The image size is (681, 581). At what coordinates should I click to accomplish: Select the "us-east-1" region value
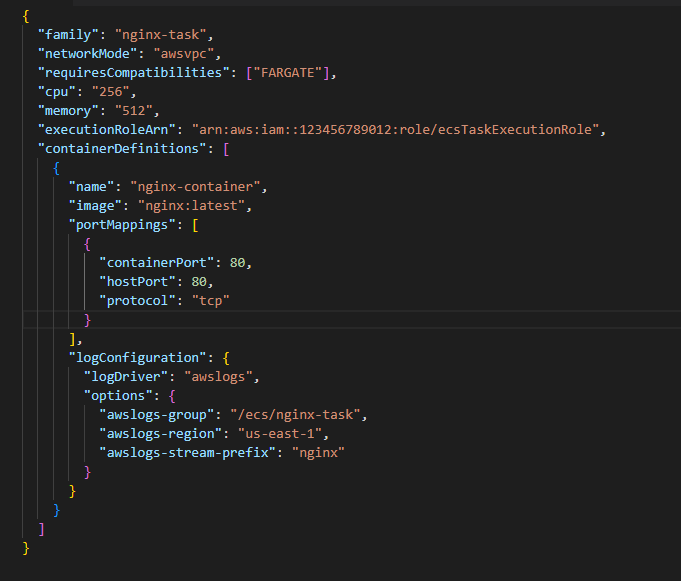pyautogui.click(x=280, y=434)
